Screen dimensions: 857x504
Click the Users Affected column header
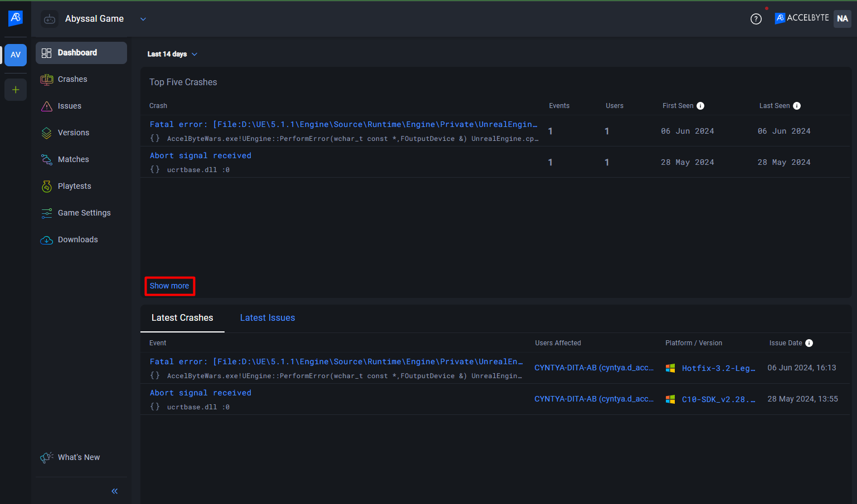click(x=558, y=343)
